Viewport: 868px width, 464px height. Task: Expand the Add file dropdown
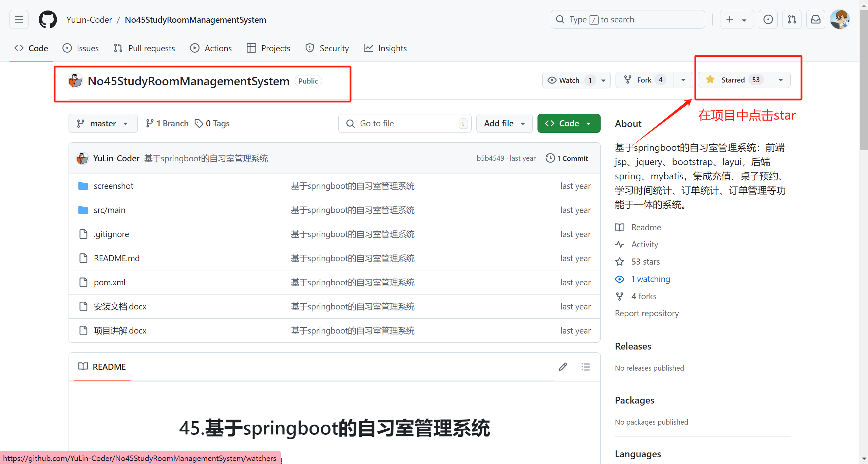505,123
